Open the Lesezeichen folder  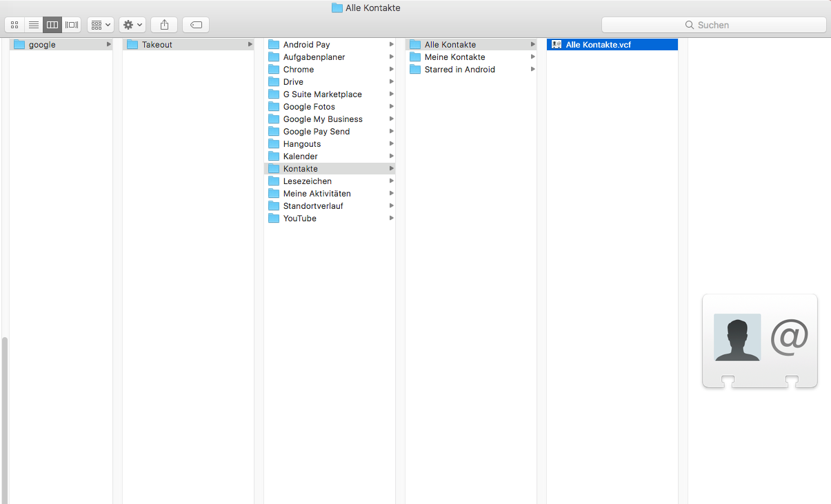330,181
